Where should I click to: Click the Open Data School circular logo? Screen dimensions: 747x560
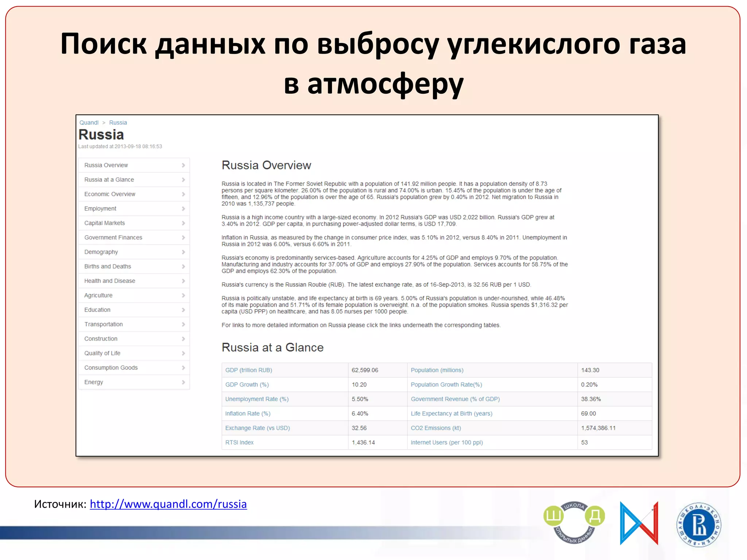[574, 522]
